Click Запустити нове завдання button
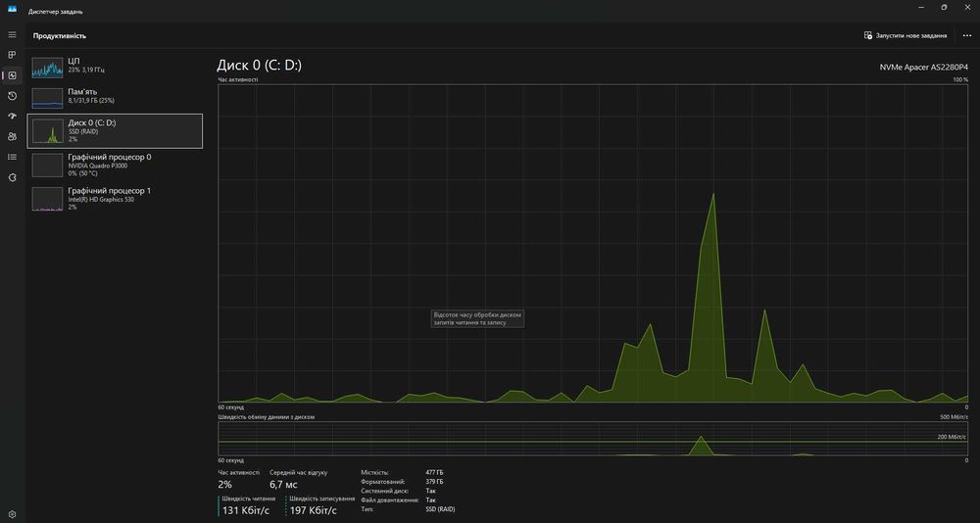The height and width of the screenshot is (523, 980). pos(905,35)
